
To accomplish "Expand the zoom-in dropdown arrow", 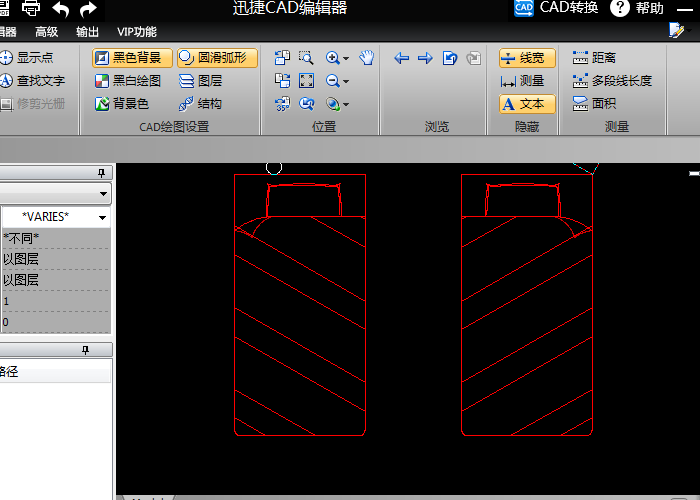I will coord(346,59).
